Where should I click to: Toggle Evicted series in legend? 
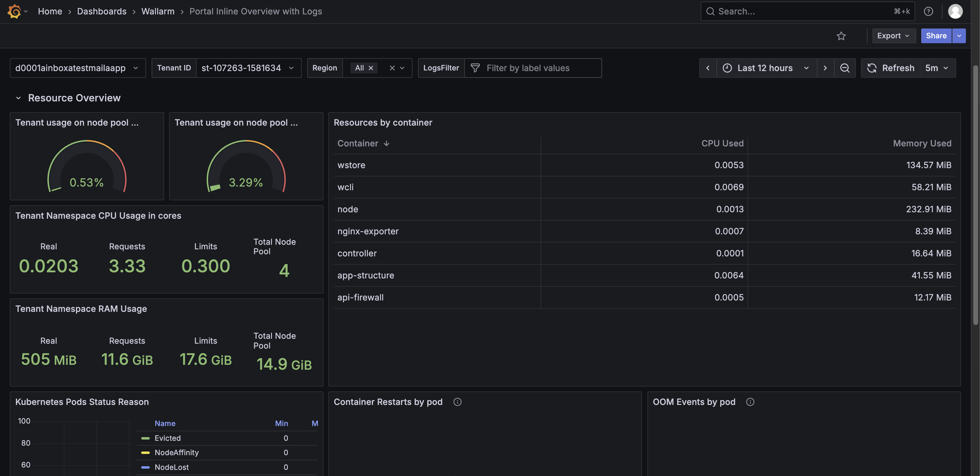click(168, 438)
